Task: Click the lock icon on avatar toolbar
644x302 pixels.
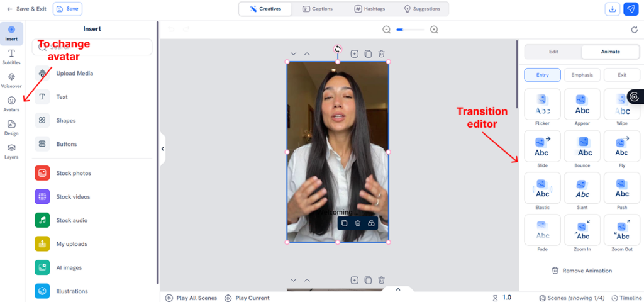Action: 371,223
